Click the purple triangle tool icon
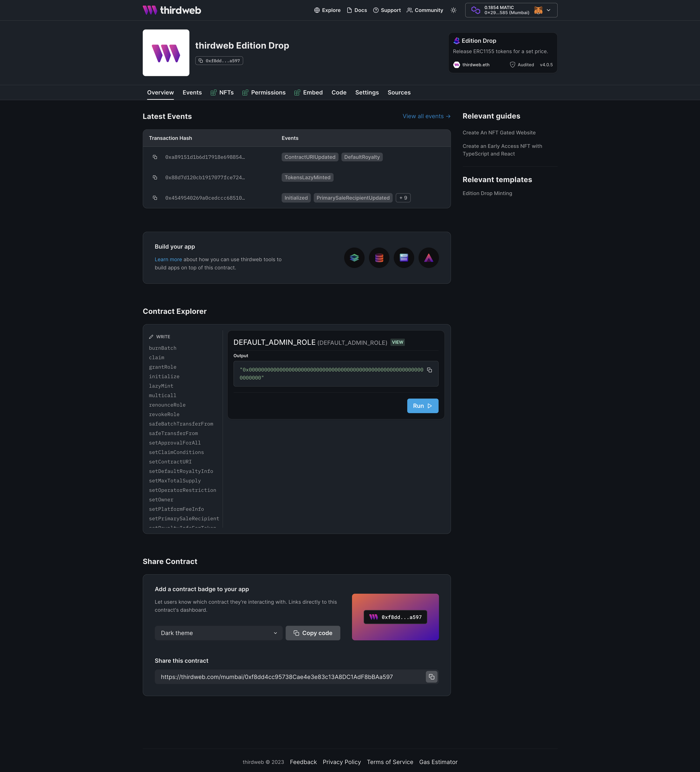The width and height of the screenshot is (700, 772). tap(428, 258)
